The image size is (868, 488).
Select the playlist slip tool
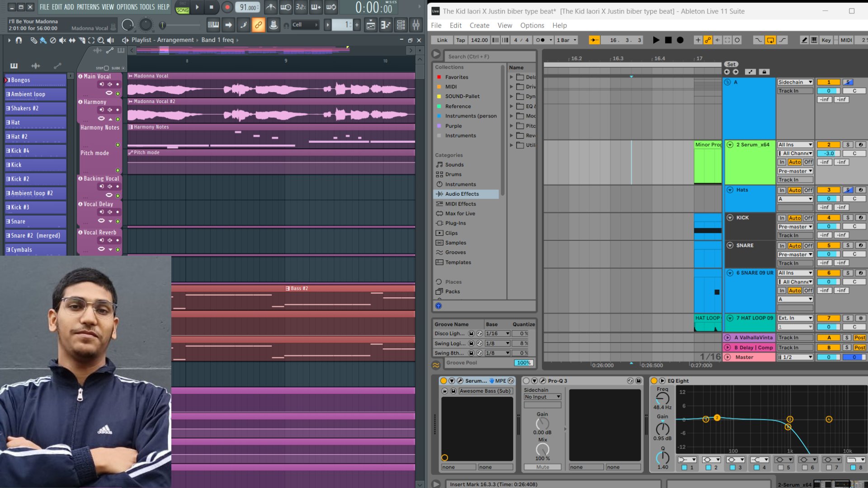[x=72, y=40]
